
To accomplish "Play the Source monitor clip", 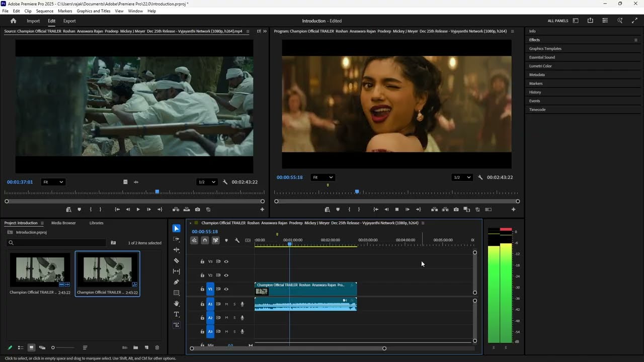I will (x=138, y=209).
